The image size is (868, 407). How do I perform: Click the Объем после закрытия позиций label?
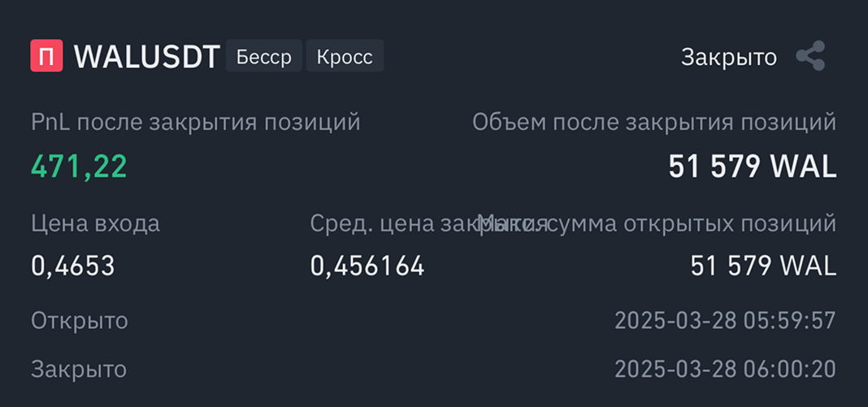coord(654,123)
